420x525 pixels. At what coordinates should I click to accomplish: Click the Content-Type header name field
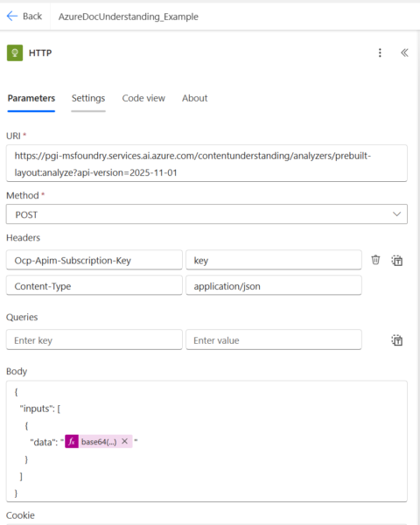point(94,285)
